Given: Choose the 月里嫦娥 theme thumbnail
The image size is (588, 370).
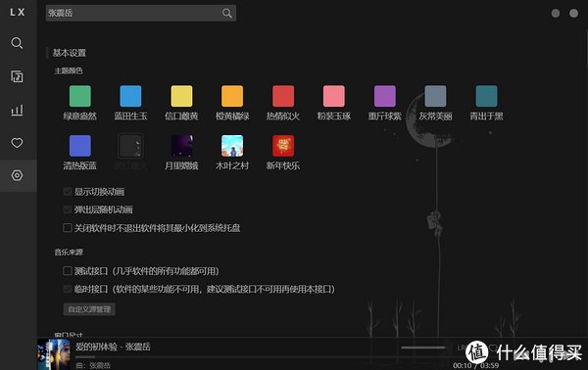Looking at the screenshot, I should (x=181, y=146).
